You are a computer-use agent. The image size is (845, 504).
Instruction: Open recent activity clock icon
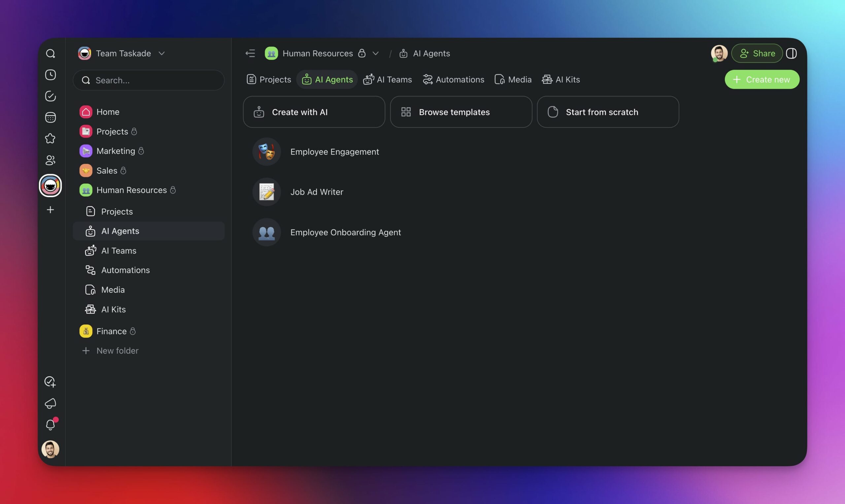(x=50, y=75)
